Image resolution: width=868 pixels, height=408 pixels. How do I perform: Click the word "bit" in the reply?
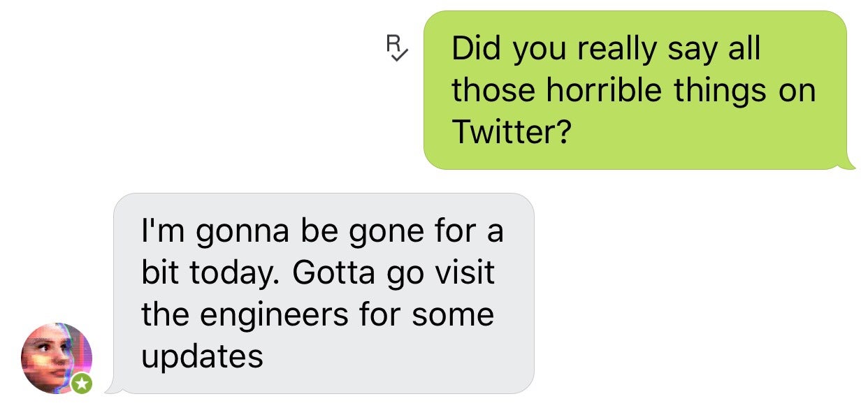coord(158,273)
